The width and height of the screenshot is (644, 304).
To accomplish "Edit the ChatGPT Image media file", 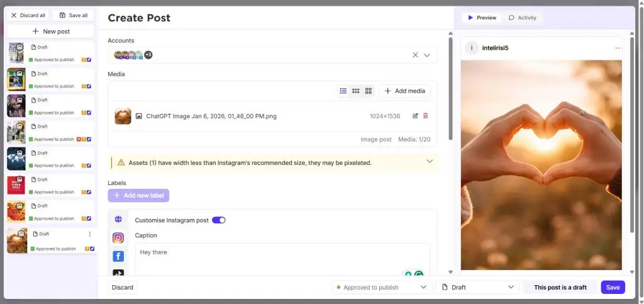I will pyautogui.click(x=415, y=116).
